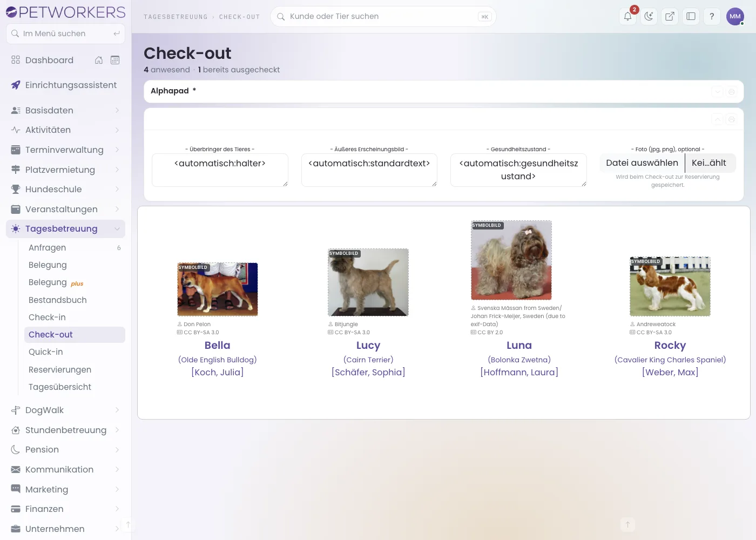Click the PETWORKERS logo
The height and width of the screenshot is (540, 756).
point(65,12)
